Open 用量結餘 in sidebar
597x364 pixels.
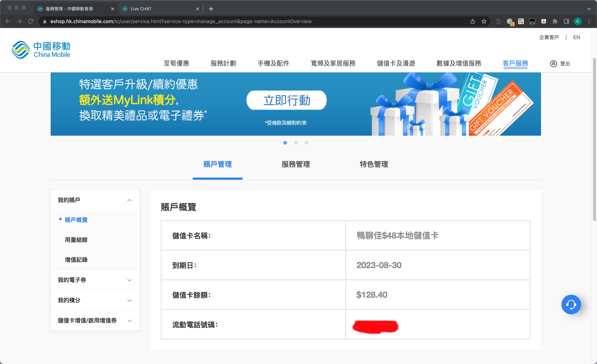tap(76, 240)
